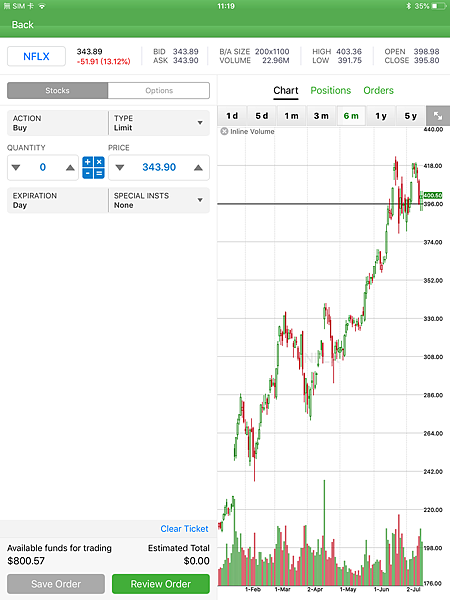Select the Stocks segment

(x=57, y=91)
